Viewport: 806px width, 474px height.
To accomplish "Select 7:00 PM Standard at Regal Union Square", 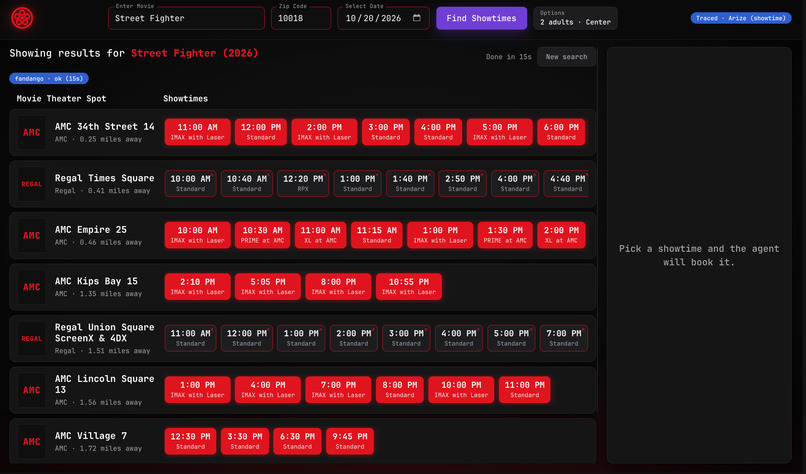I will [x=563, y=338].
